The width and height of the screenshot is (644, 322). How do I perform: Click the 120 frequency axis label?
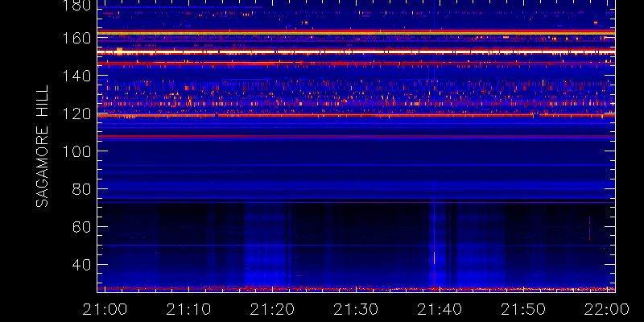(76, 114)
